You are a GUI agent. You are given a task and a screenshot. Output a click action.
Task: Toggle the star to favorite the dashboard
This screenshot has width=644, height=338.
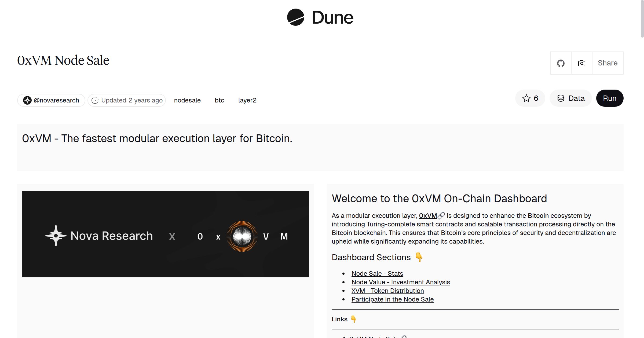point(526,98)
